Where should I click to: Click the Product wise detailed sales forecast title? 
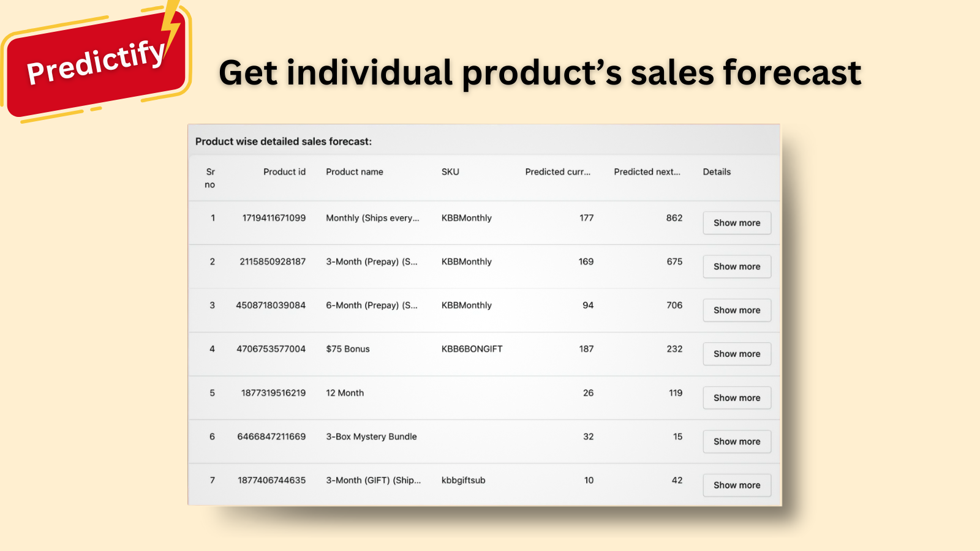tap(284, 141)
